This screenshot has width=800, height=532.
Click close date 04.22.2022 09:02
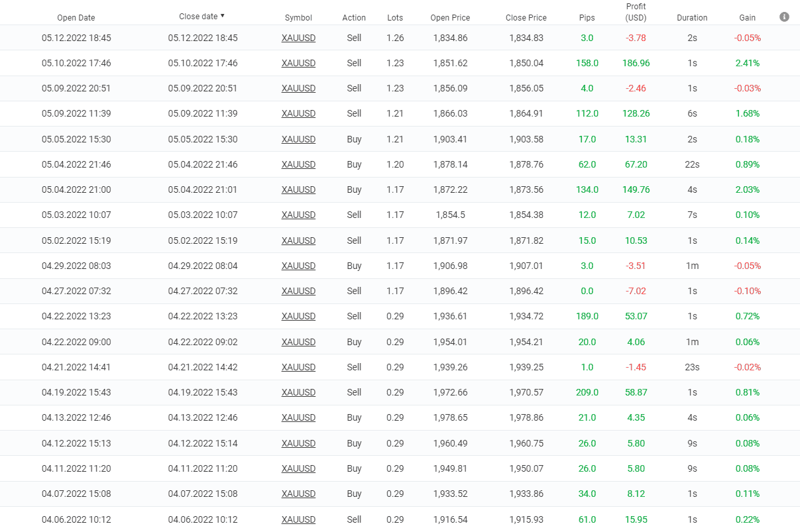(x=203, y=342)
